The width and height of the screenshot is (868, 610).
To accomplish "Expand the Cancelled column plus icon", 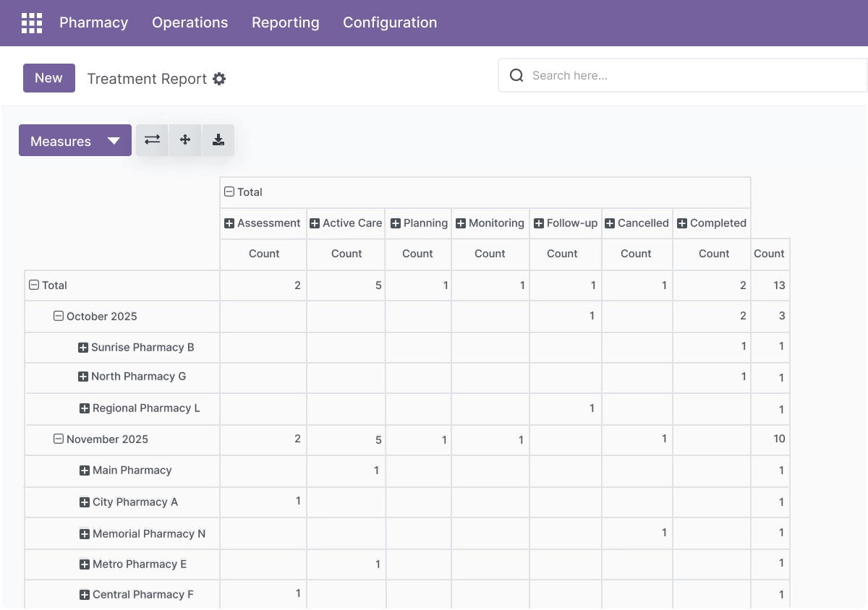I will coord(610,223).
